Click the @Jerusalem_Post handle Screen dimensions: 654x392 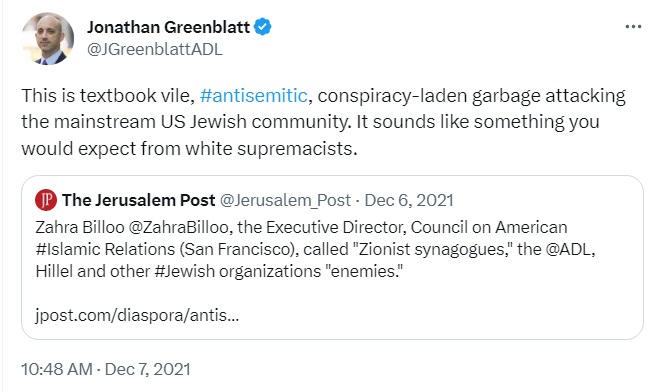point(285,201)
